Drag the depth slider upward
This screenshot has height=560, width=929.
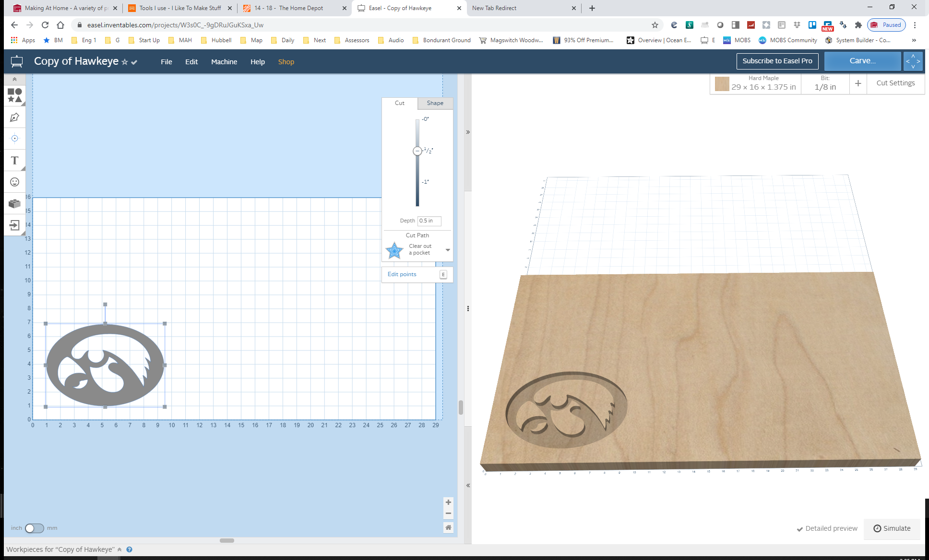(x=417, y=151)
